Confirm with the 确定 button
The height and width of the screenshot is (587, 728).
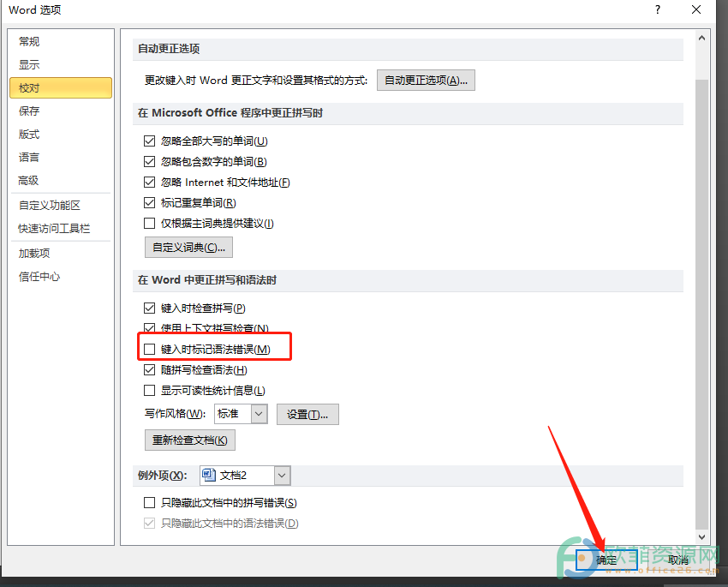[606, 560]
